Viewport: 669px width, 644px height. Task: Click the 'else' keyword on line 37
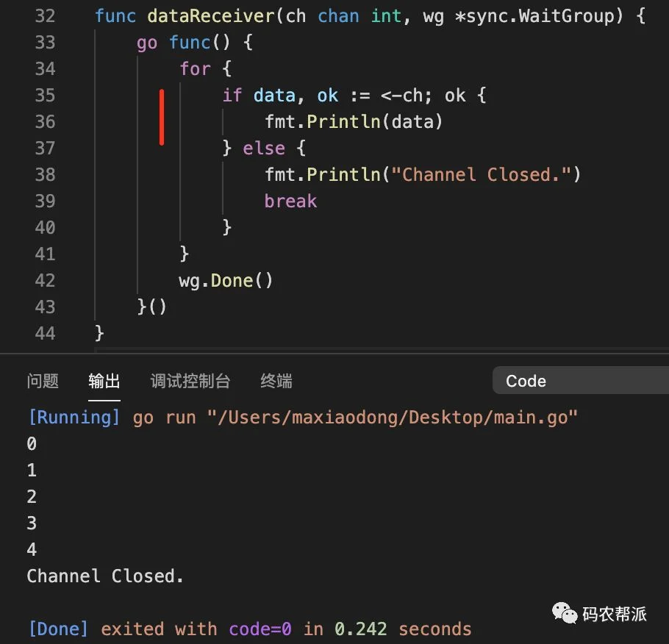pos(264,148)
